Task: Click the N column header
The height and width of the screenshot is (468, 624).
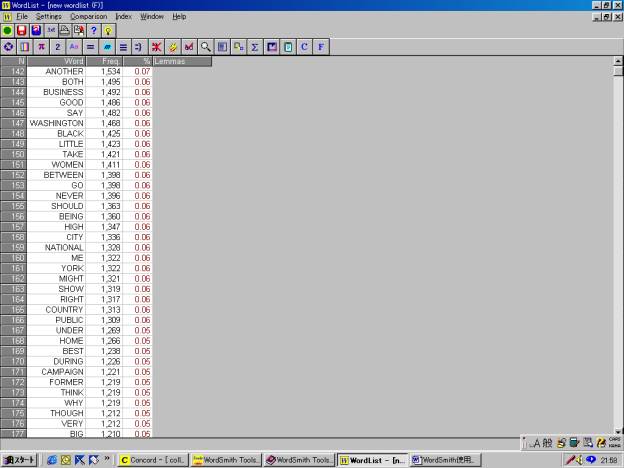Action: pyautogui.click(x=14, y=61)
